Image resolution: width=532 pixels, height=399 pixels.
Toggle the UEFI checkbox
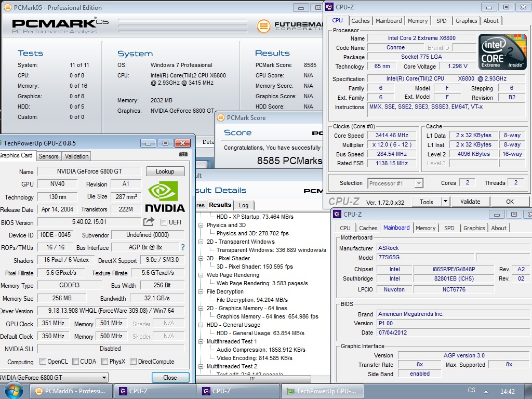pyautogui.click(x=164, y=222)
